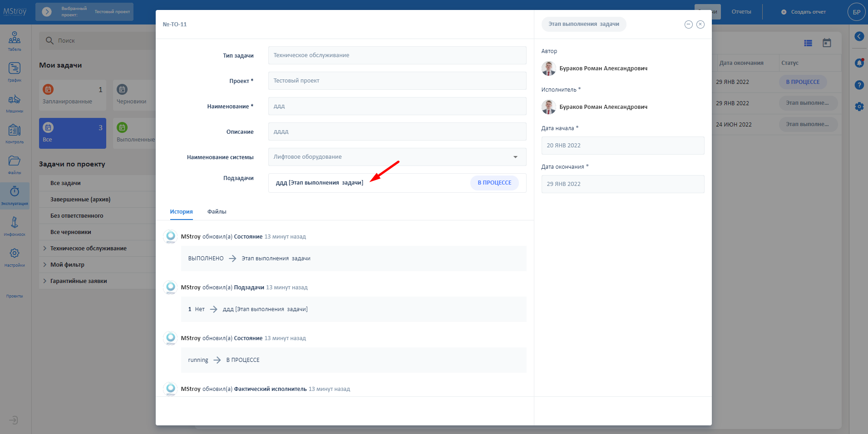Open Контроль section in sidebar

coord(15,134)
